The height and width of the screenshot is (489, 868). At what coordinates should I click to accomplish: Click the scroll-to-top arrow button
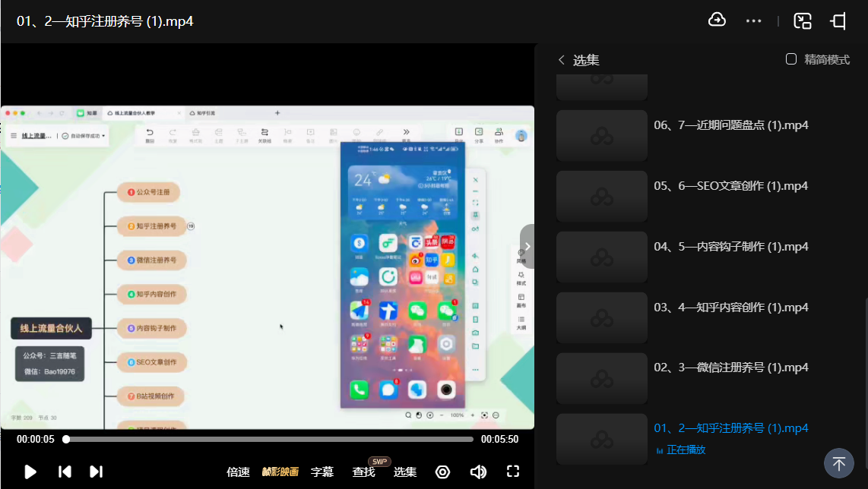[x=838, y=462]
